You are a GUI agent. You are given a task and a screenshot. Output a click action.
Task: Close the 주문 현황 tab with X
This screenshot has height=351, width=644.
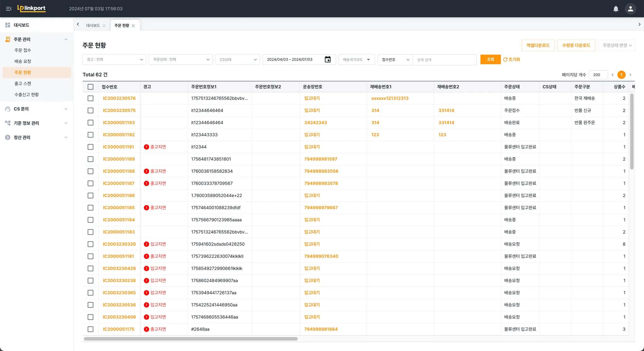coord(133,26)
